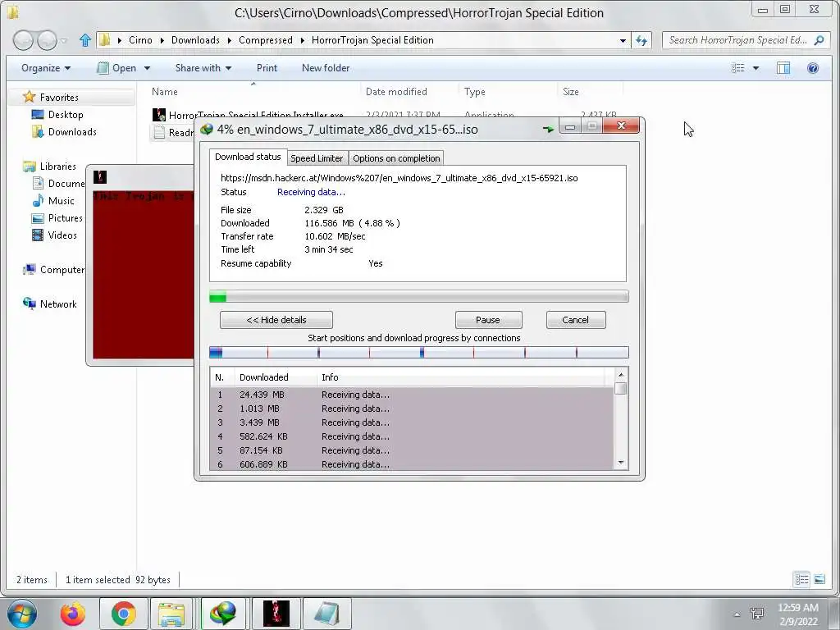840x630 pixels.
Task: Click the Explorer Forward navigation button
Action: point(47,40)
